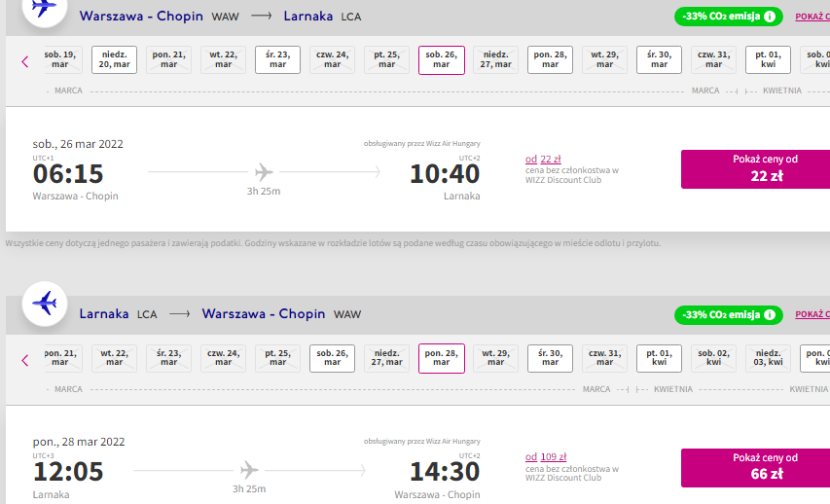Screen dimensions: 830x504
Task: Open the od 22 zł price link
Action: pyautogui.click(x=543, y=159)
